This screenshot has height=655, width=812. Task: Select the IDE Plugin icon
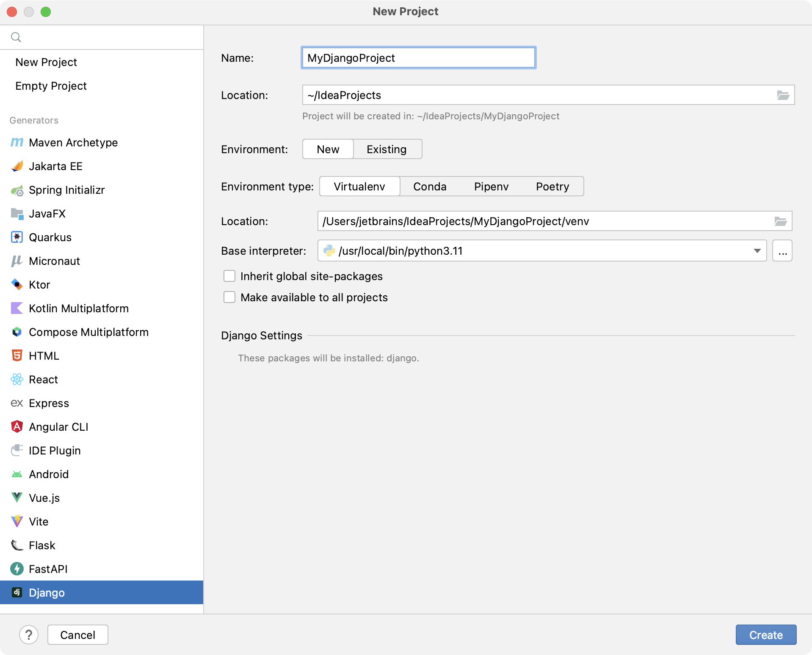pos(17,451)
